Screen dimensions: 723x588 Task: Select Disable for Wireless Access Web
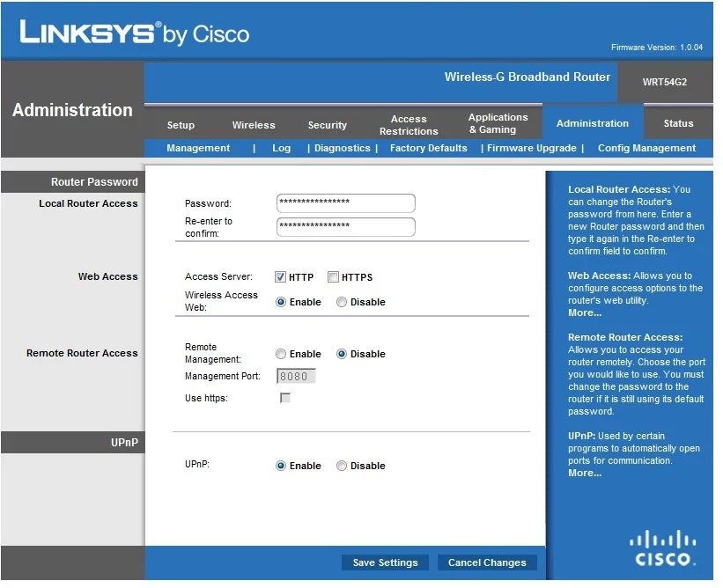coord(341,302)
